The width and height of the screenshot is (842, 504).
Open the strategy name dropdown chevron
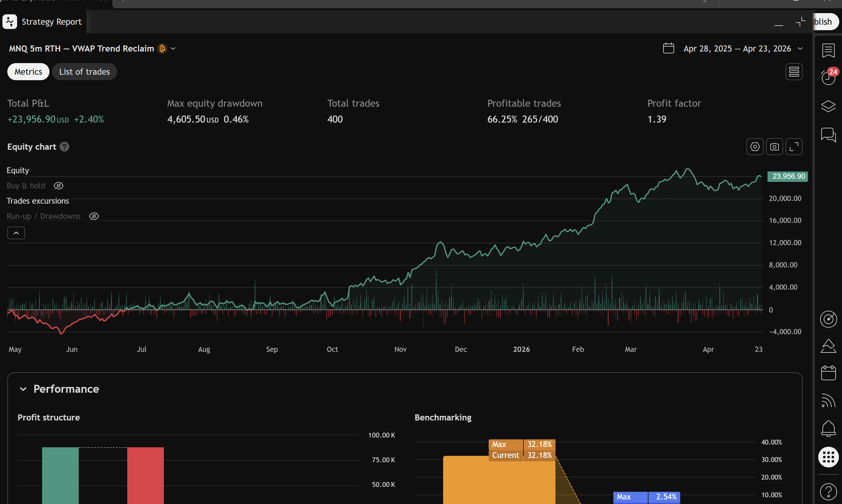click(173, 48)
